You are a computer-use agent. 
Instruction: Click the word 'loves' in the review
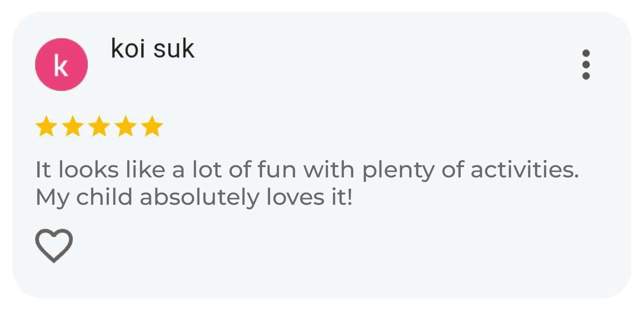[x=295, y=197]
